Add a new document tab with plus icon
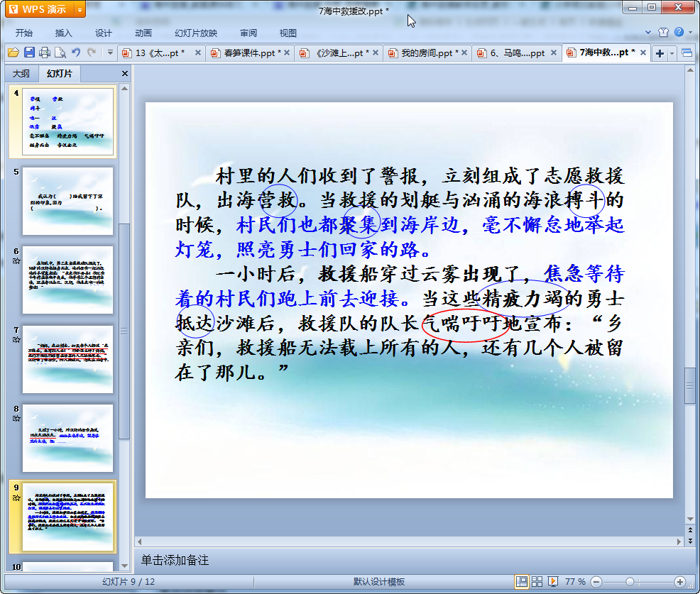This screenshot has width=700, height=594. click(660, 53)
